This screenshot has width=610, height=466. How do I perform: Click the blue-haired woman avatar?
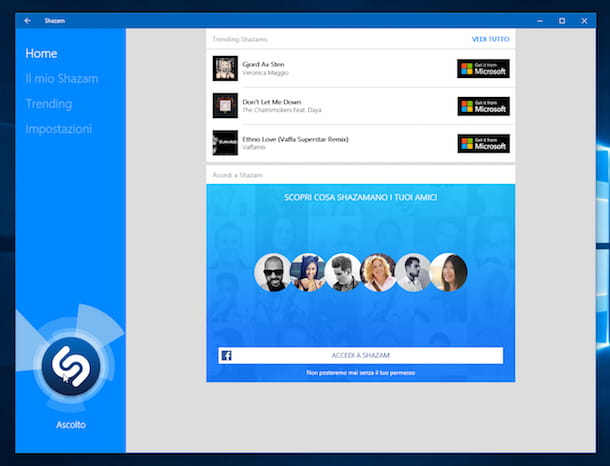tap(308, 273)
